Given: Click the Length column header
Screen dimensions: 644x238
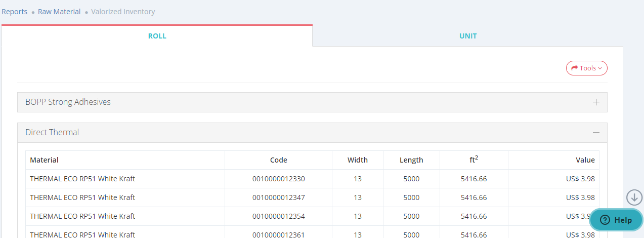Looking at the screenshot, I should click(411, 160).
